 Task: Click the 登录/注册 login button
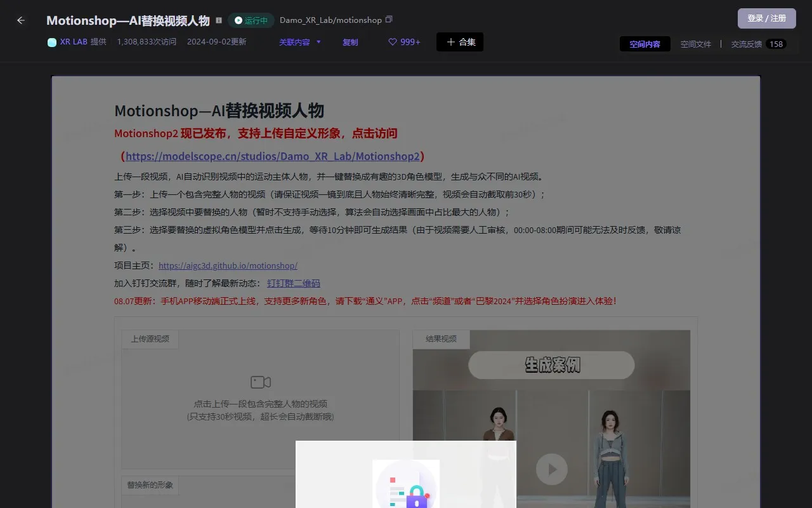click(x=766, y=18)
